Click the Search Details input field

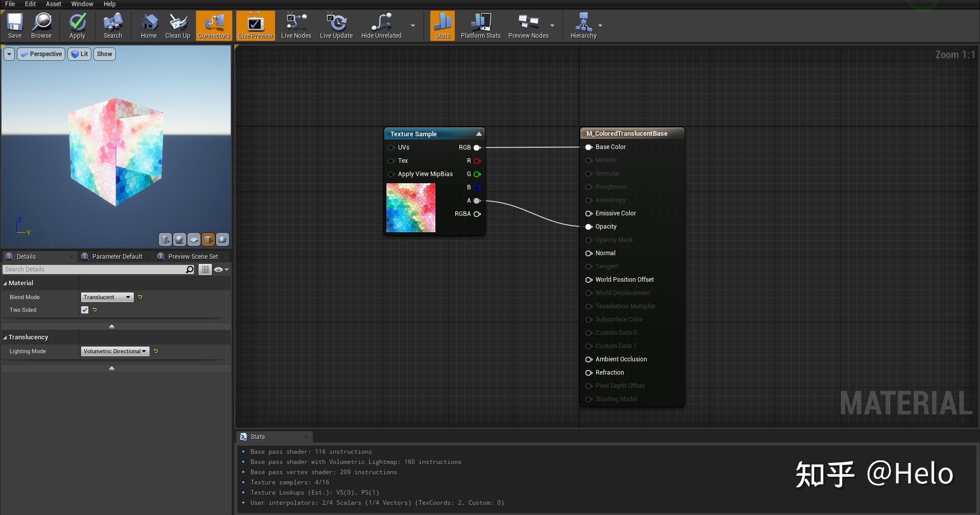coord(94,269)
